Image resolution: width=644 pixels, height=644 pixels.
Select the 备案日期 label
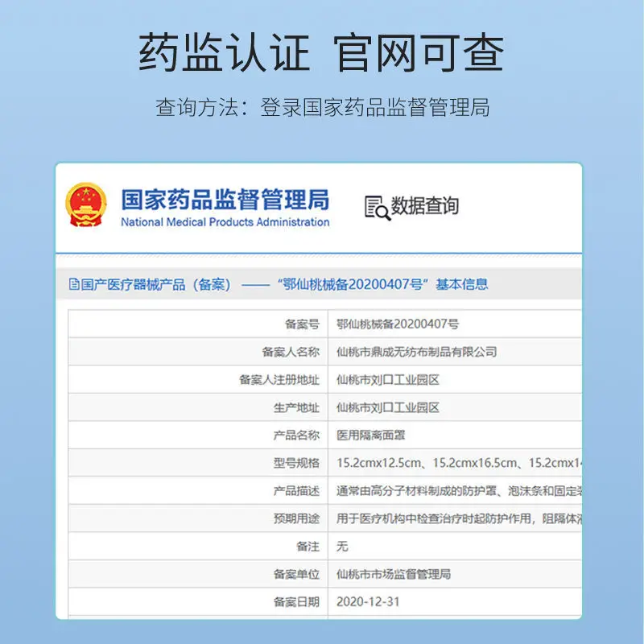click(x=296, y=602)
